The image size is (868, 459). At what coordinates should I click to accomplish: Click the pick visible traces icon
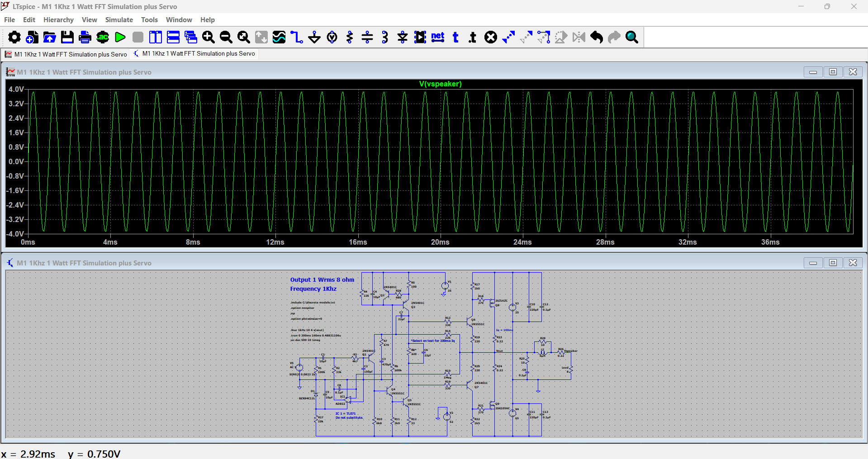pyautogui.click(x=279, y=37)
